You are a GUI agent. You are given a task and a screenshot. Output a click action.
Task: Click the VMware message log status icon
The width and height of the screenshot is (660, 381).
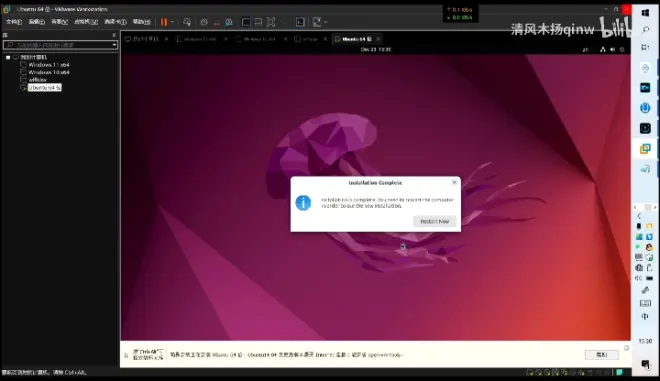tap(620, 373)
